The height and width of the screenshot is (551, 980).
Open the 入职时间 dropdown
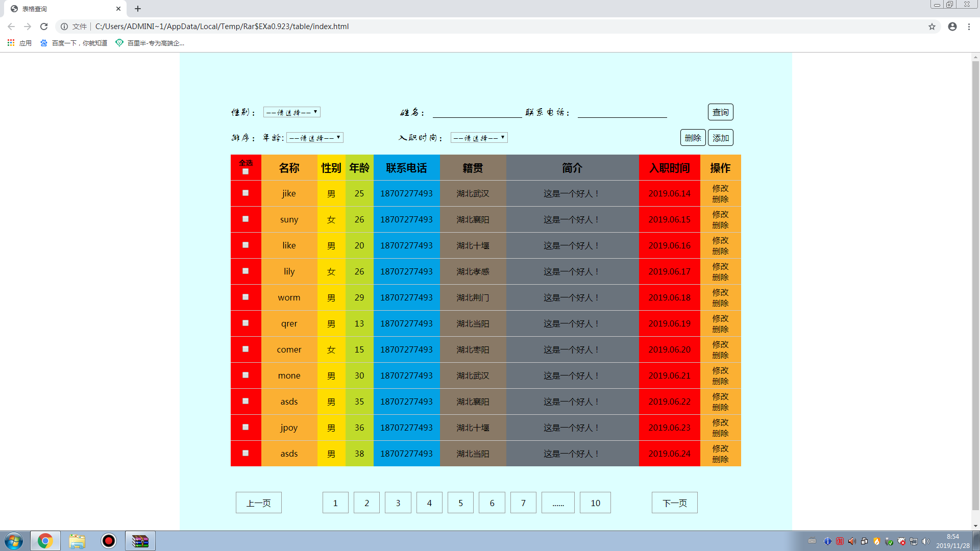(478, 137)
